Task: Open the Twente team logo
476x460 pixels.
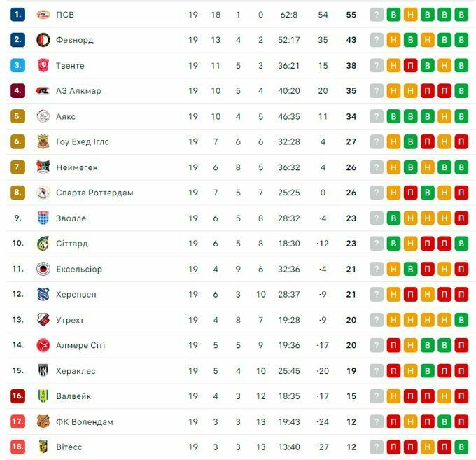Action: pyautogui.click(x=43, y=66)
